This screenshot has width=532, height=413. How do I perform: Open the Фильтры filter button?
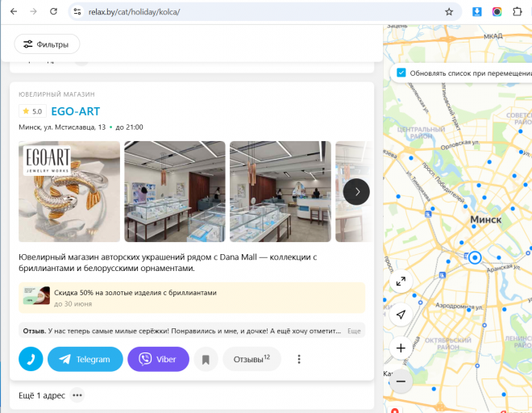(x=47, y=44)
